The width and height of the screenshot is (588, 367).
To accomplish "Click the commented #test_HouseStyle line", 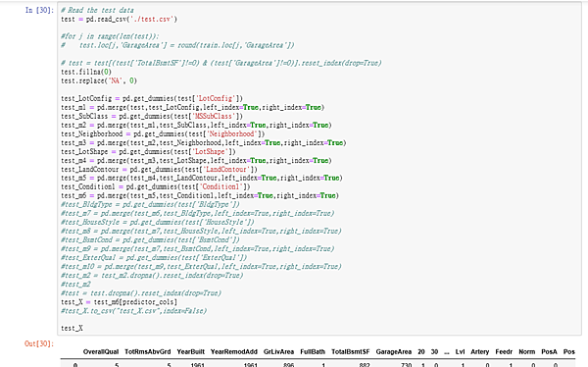I will 158,223.
